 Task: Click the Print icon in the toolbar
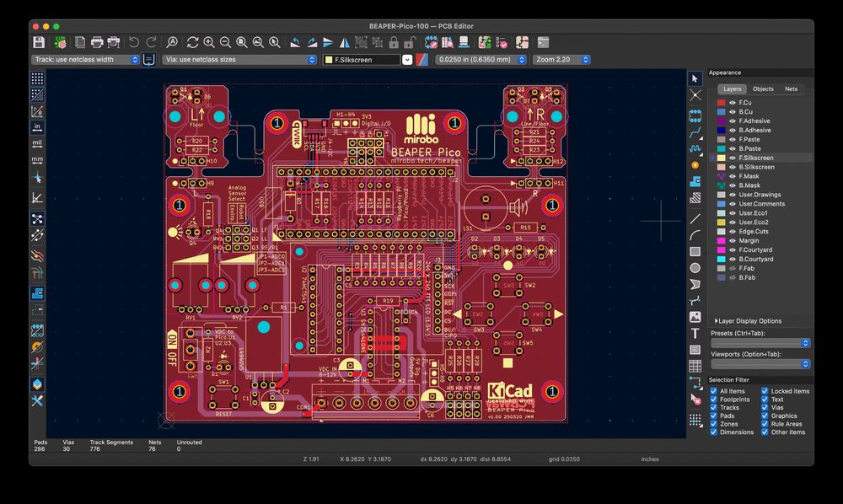(x=97, y=42)
